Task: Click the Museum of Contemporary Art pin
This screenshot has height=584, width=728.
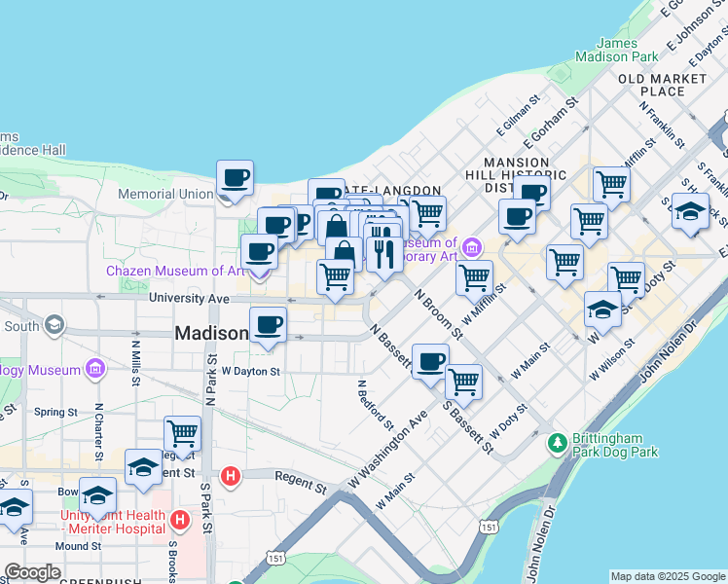Action: coord(473,247)
